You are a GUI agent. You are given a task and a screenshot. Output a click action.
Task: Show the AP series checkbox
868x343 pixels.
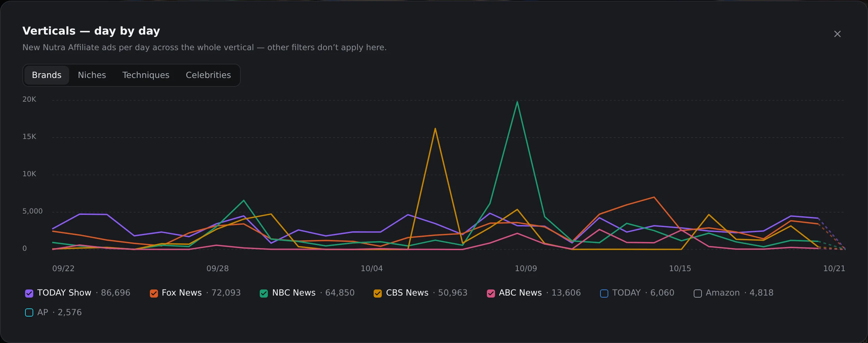tap(29, 312)
